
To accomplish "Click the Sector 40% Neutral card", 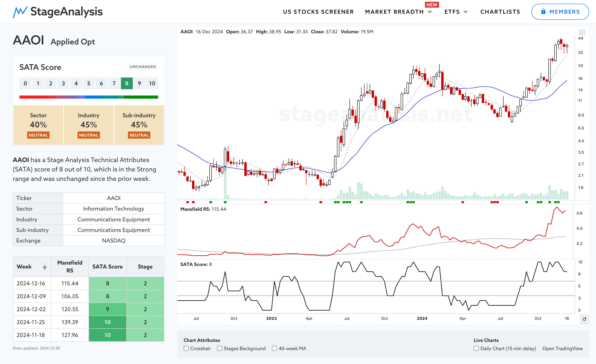I will click(38, 125).
